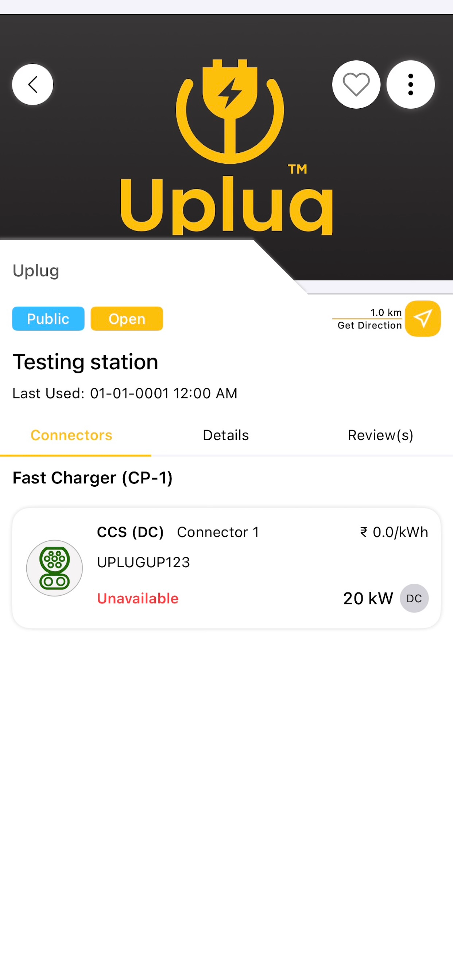This screenshot has width=453, height=980.
Task: Click the Get Direction link
Action: [x=369, y=326]
